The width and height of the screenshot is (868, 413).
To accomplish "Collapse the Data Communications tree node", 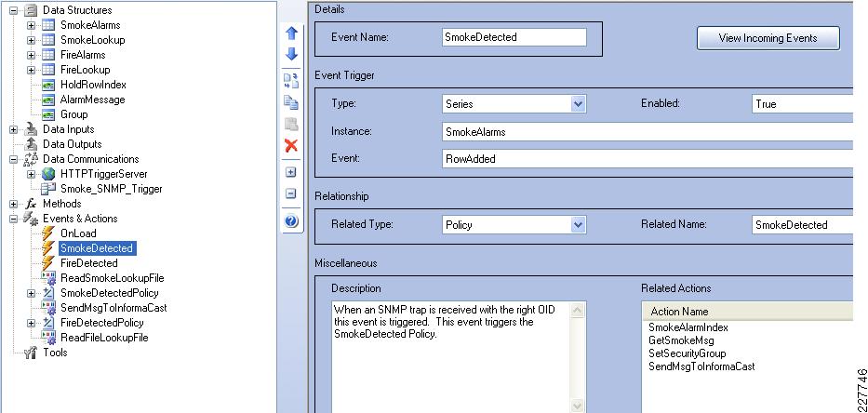I will point(13,159).
